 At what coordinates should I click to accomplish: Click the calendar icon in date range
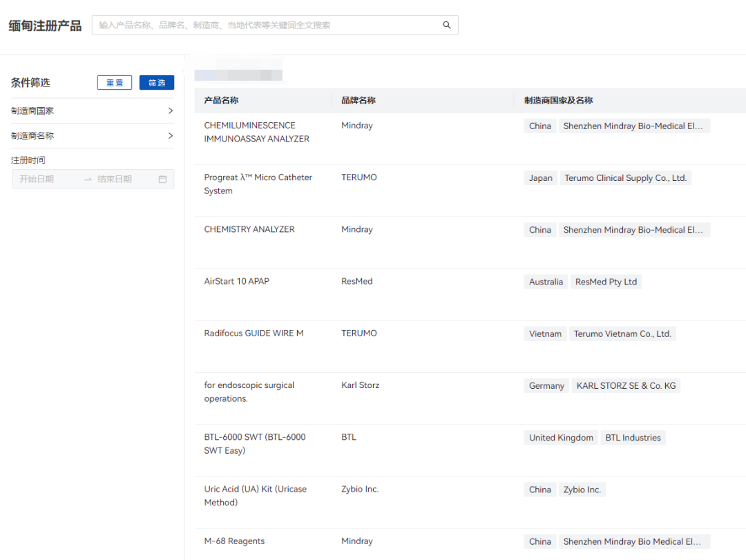pos(162,179)
